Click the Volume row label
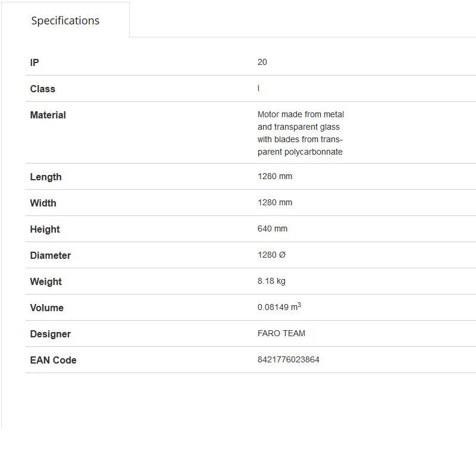The height and width of the screenshot is (476, 476). [46, 308]
